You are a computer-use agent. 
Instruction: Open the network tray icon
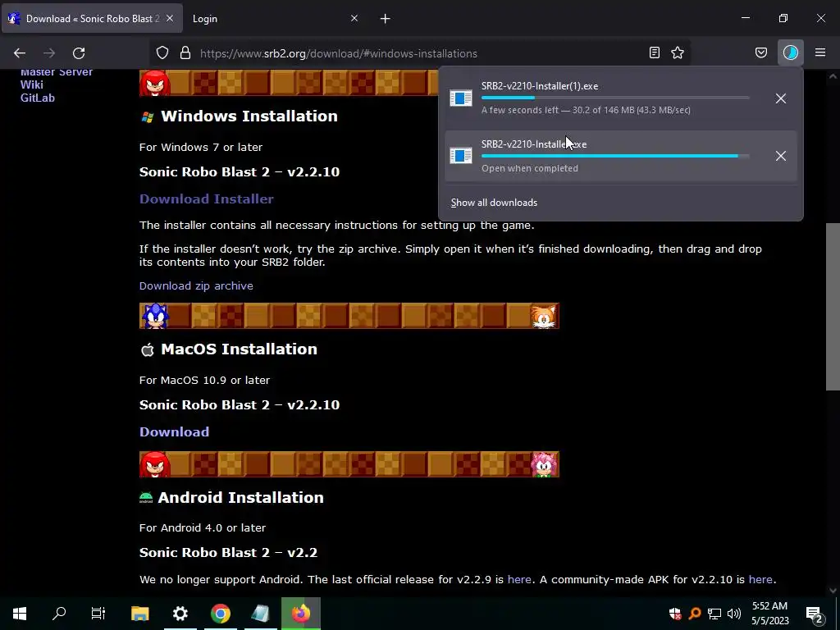pyautogui.click(x=714, y=614)
